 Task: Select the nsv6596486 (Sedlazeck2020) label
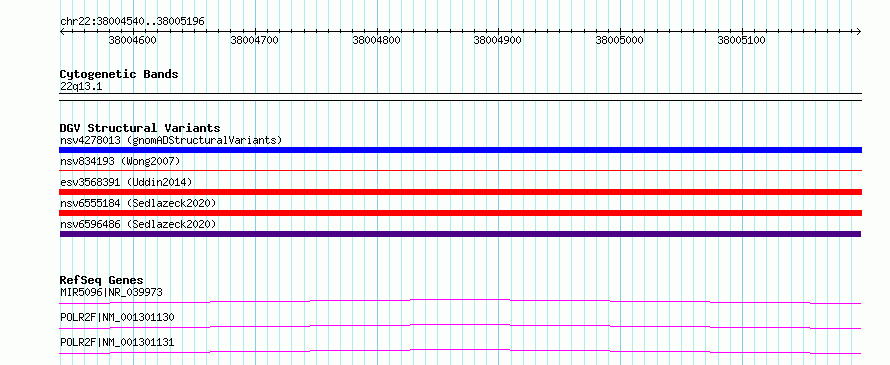(138, 224)
